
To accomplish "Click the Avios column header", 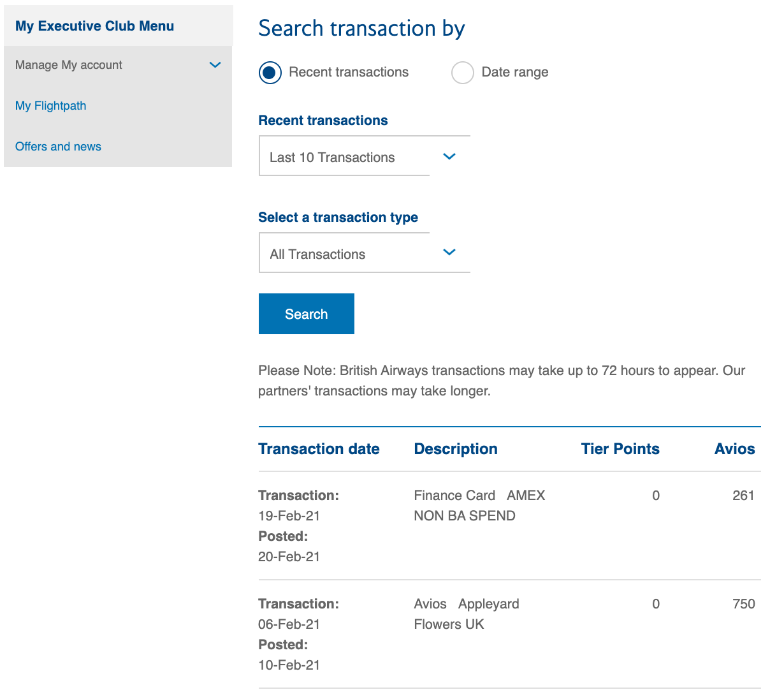I will [x=734, y=449].
